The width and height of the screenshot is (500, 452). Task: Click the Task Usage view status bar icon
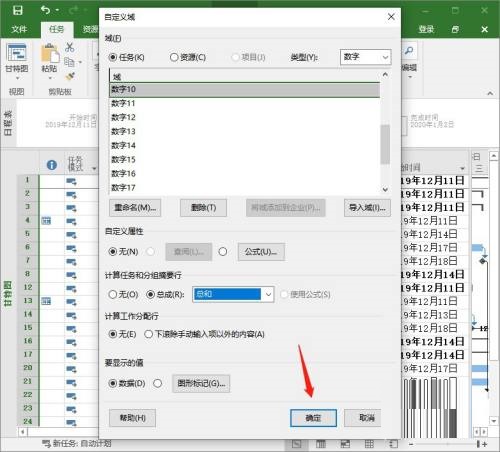click(x=321, y=444)
